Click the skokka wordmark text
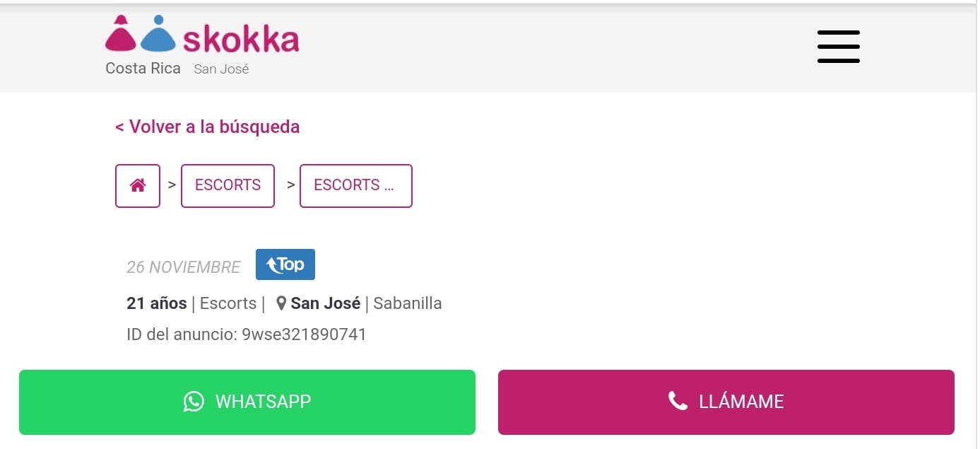The image size is (980, 449). click(x=241, y=39)
